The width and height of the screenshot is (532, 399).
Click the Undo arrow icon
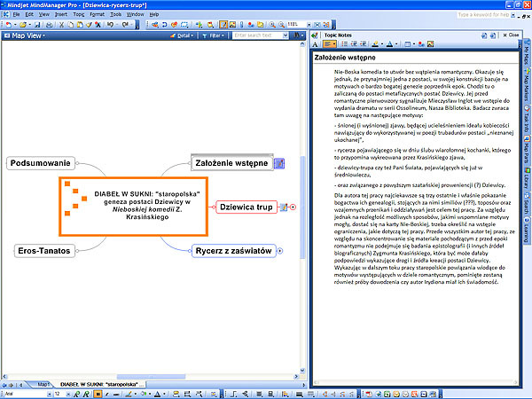[110, 25]
